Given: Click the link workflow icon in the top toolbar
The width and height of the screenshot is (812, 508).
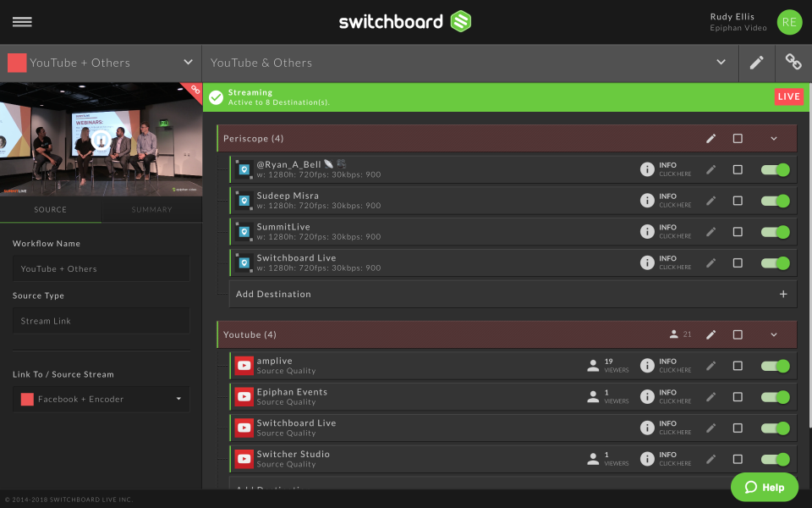Looking at the screenshot, I should coord(793,62).
